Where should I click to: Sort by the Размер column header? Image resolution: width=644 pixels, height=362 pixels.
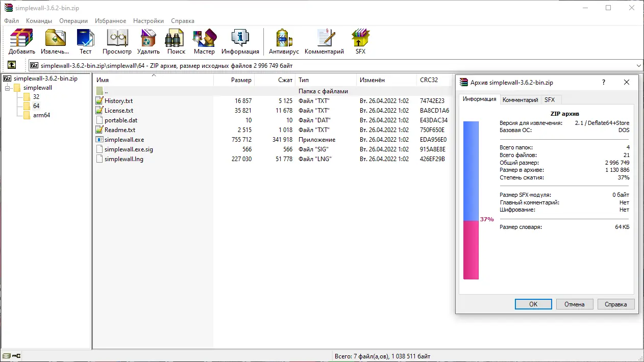tap(234, 80)
